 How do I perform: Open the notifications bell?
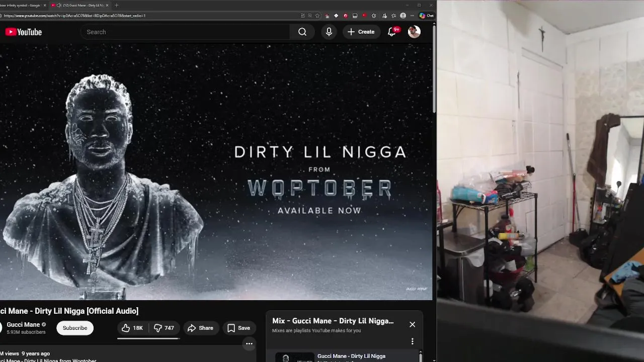coord(392,32)
